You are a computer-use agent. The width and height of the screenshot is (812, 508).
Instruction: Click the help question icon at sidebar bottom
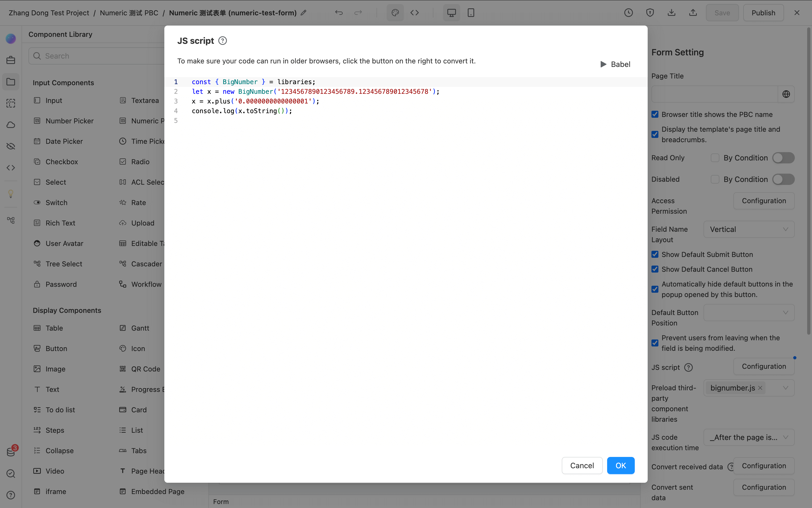[11, 495]
